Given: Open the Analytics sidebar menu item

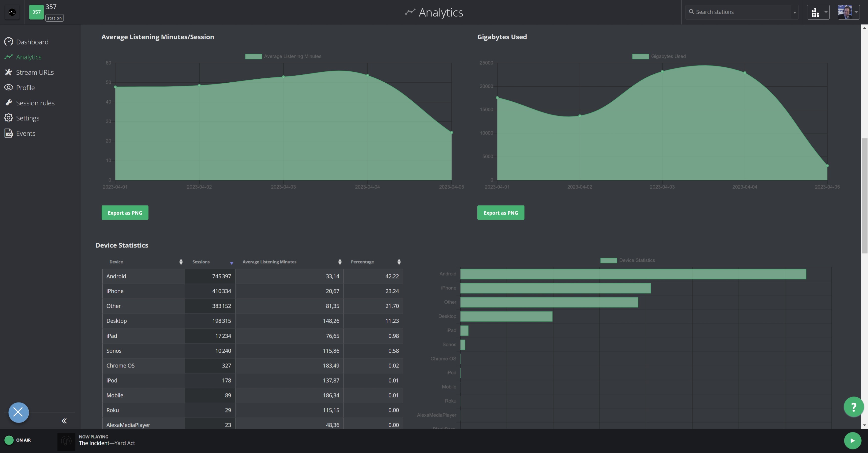Looking at the screenshot, I should [29, 57].
